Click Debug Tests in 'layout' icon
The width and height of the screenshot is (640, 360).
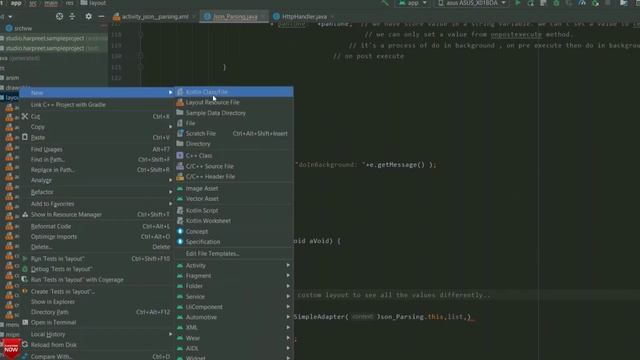tap(25, 269)
